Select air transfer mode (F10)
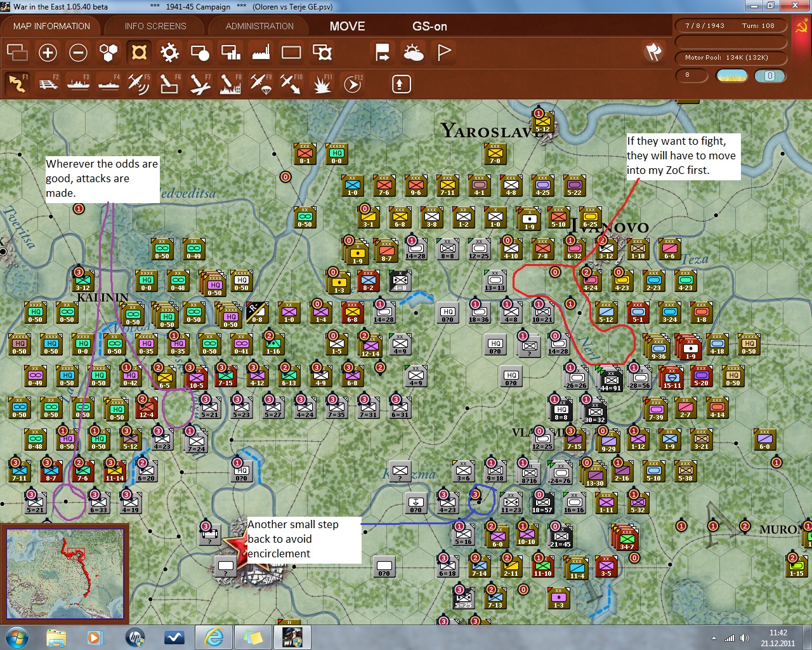Screen dimensions: 812x650 tap(291, 83)
